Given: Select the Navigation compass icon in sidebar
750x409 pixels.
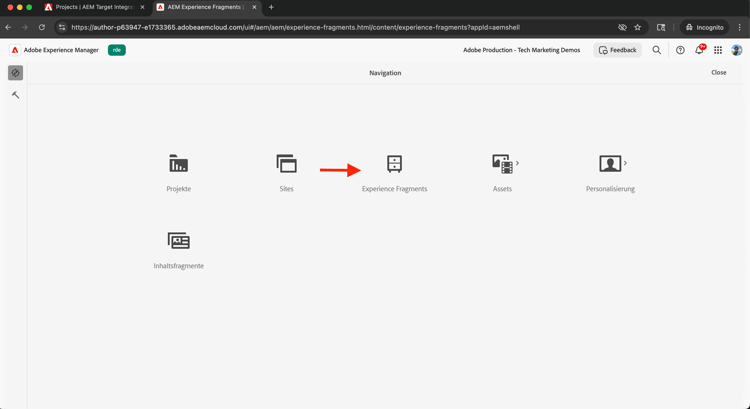Looking at the screenshot, I should pos(15,73).
